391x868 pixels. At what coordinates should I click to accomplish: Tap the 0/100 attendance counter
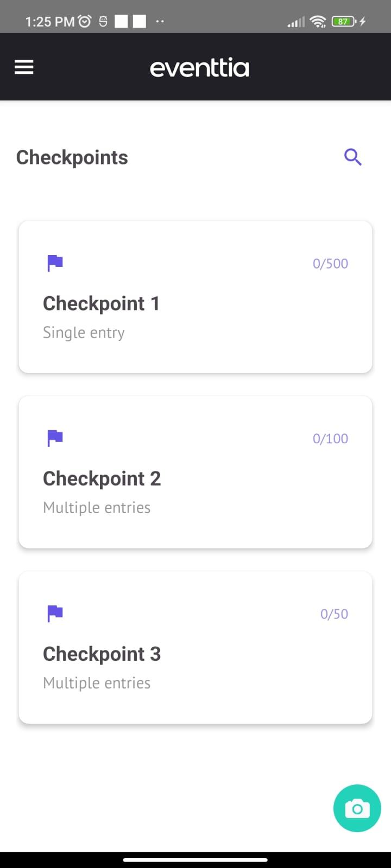(330, 439)
